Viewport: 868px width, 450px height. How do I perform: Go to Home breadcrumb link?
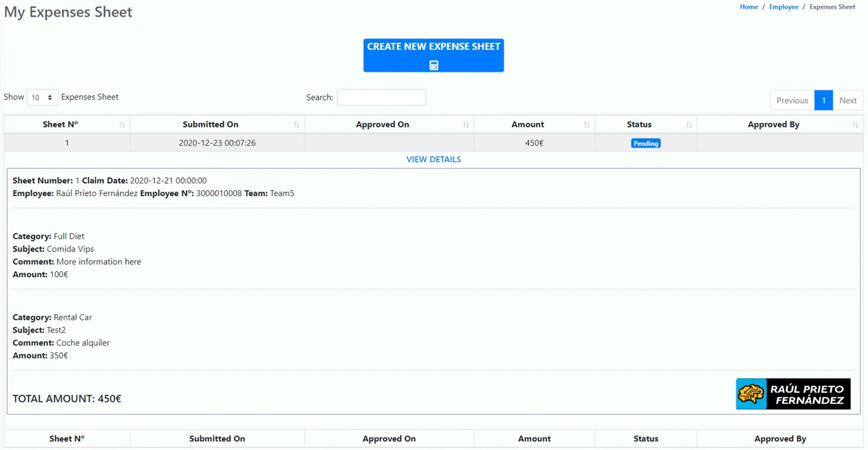tap(749, 7)
